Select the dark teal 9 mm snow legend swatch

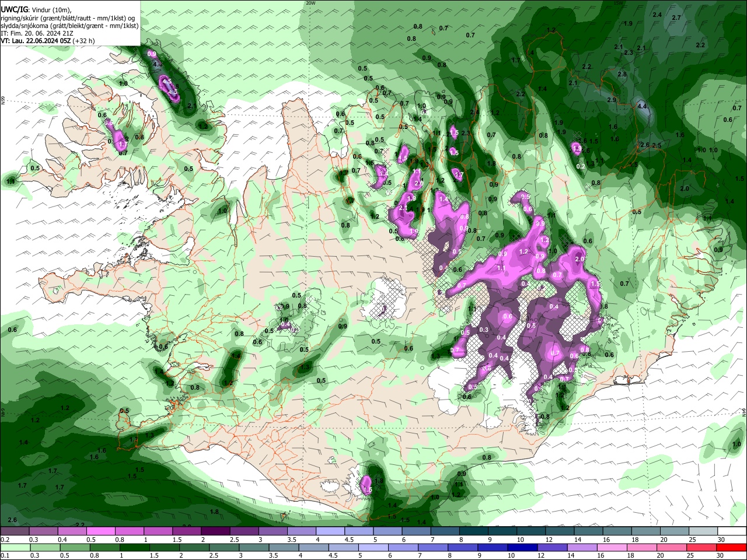(502, 531)
